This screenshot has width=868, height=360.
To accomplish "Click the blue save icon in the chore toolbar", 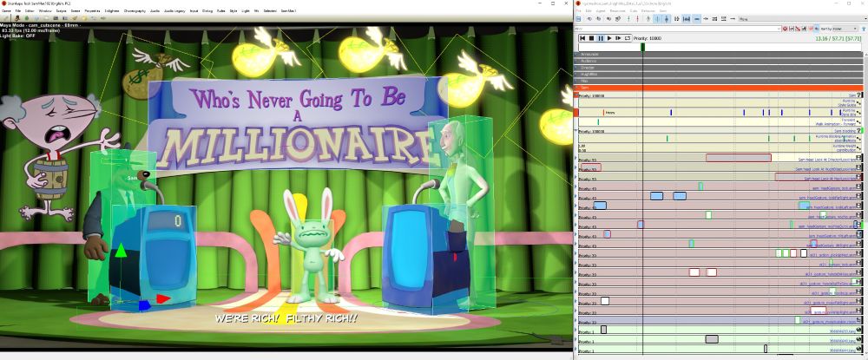I will 578,19.
